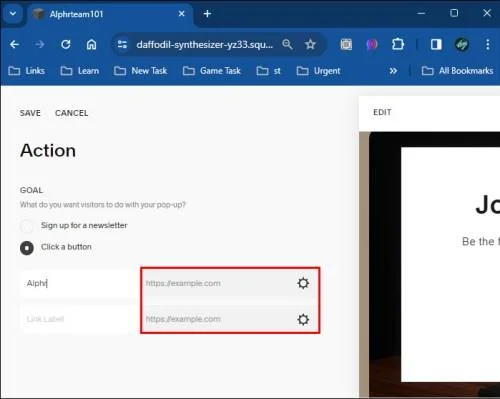Open a new browser tab

pos(207,14)
